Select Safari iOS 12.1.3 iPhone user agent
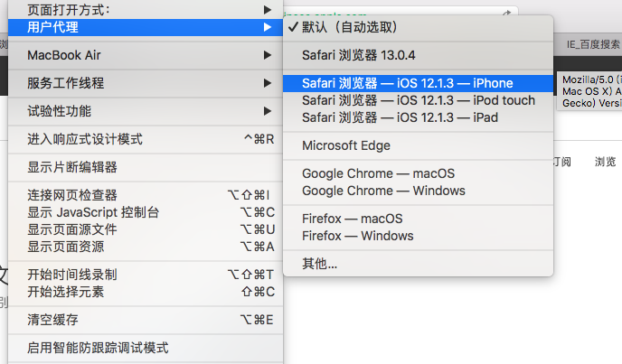This screenshot has width=622, height=364. [x=407, y=83]
